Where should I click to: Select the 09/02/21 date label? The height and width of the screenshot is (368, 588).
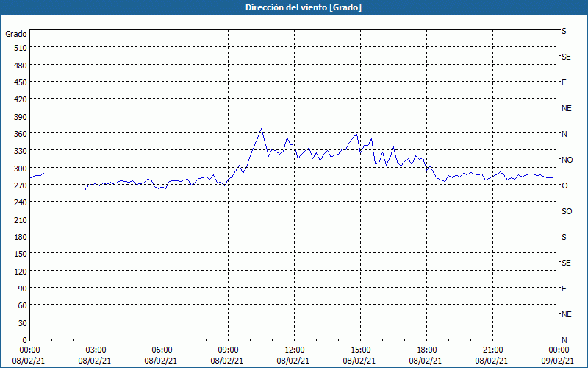[x=559, y=361]
